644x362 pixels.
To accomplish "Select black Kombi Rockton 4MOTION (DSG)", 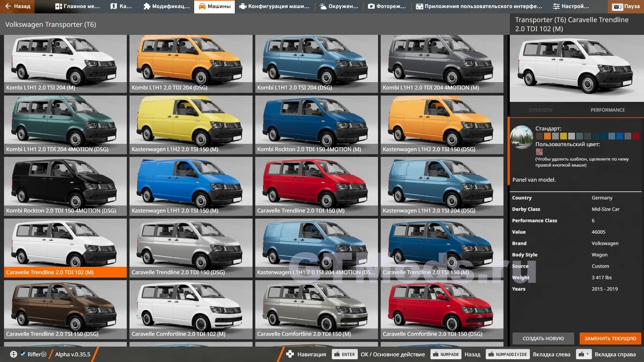I will (66, 186).
